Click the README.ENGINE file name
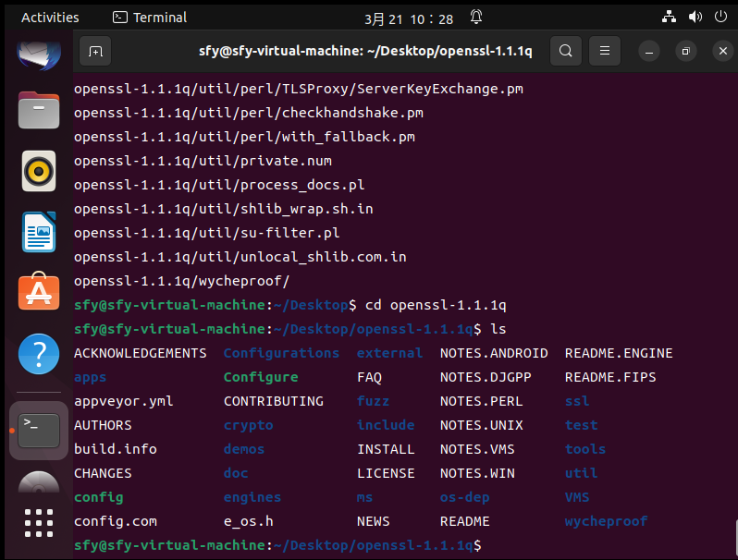 click(619, 353)
